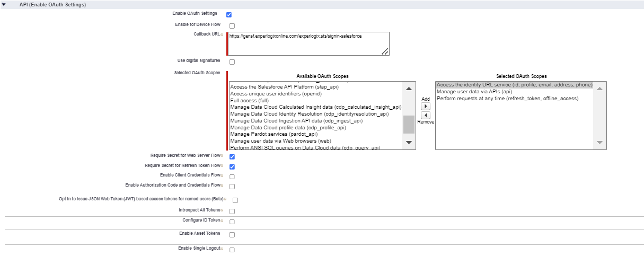Click down arrow of Selected OAuth Scopes scrollbar

tap(599, 142)
